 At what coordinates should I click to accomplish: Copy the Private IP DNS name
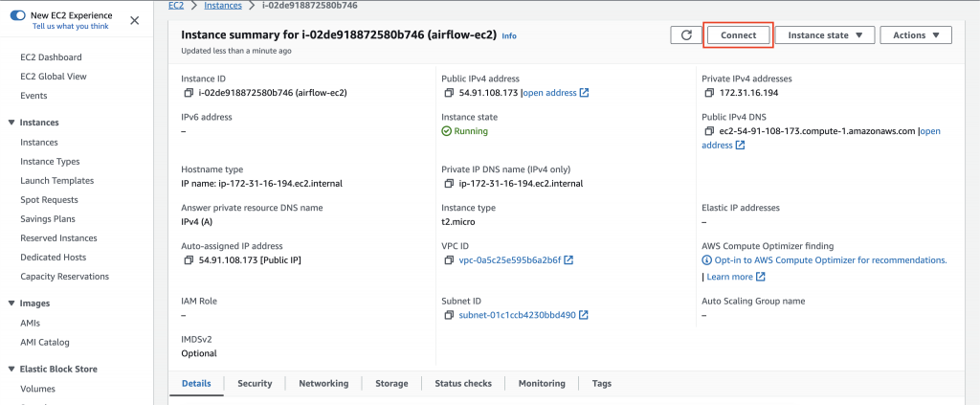click(x=449, y=184)
